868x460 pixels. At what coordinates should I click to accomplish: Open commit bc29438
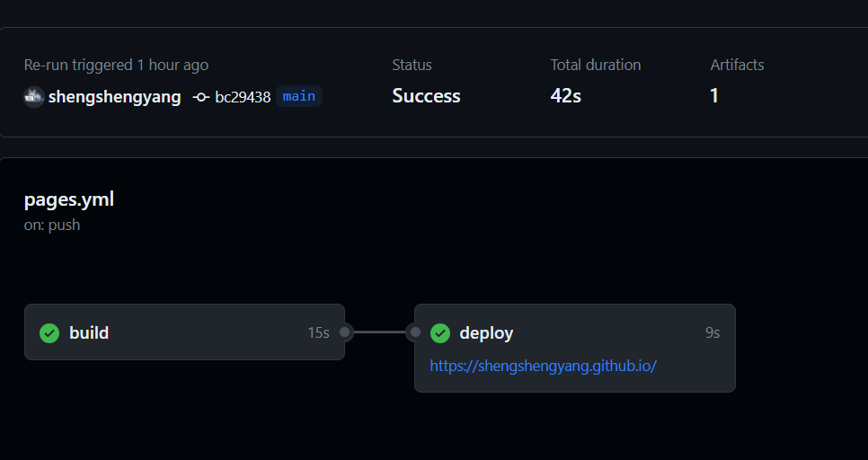243,97
